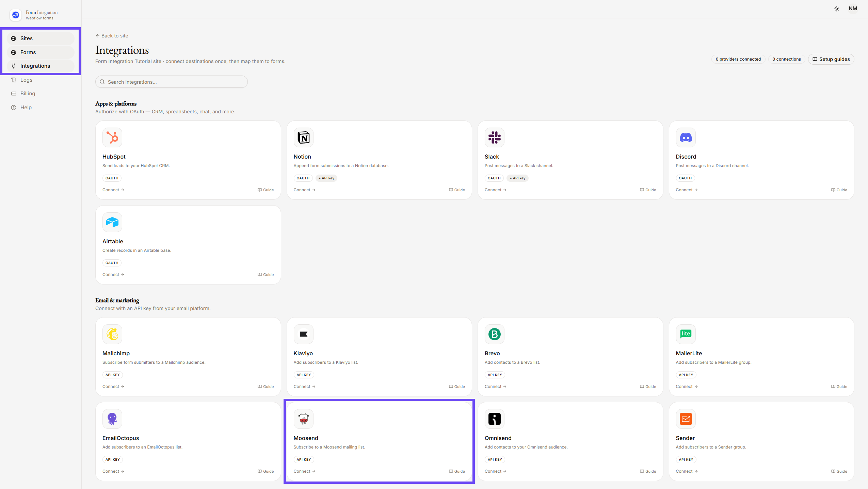Click the OAUTH tag on HubSpot card
This screenshot has width=868, height=489.
point(112,178)
